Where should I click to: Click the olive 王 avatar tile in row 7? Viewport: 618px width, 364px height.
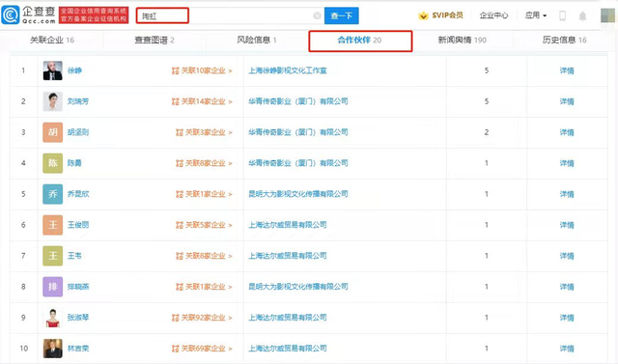pos(53,256)
